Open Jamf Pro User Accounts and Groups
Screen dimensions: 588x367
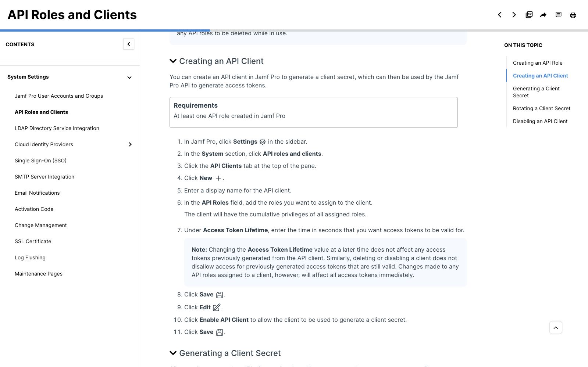[59, 96]
